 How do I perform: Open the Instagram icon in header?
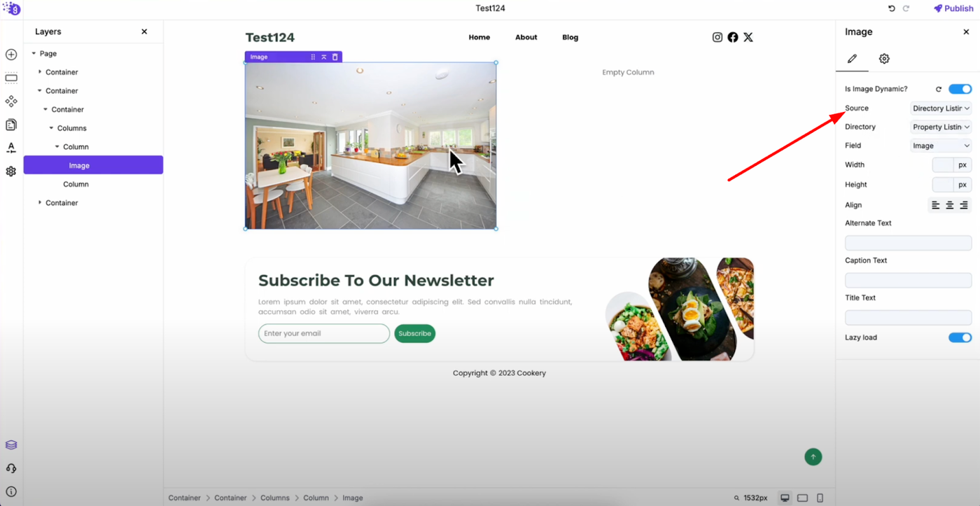point(717,37)
